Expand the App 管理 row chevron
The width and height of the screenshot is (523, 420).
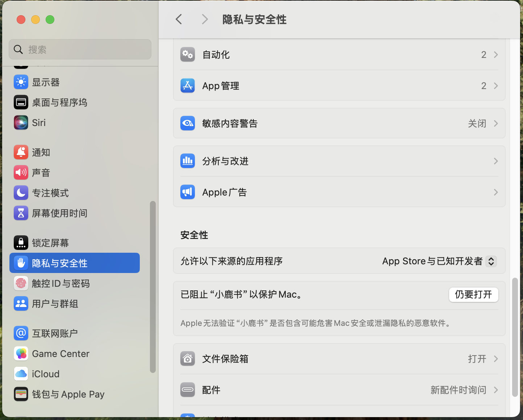(496, 86)
